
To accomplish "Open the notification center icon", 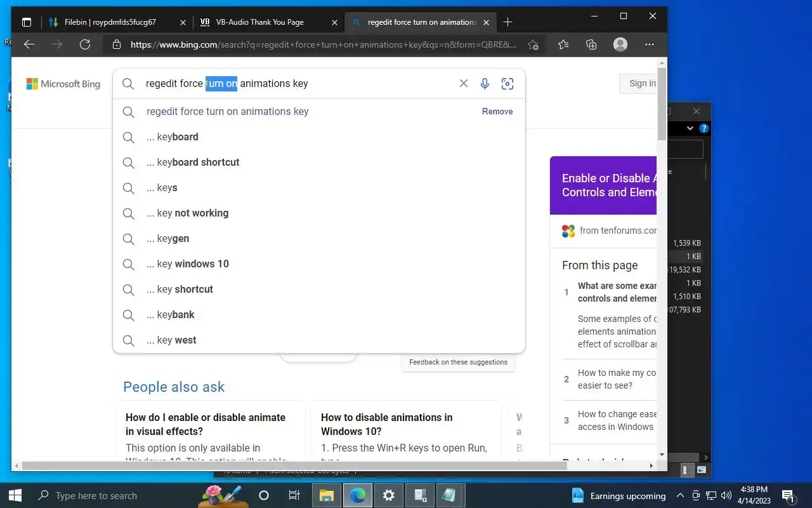I will point(789,496).
